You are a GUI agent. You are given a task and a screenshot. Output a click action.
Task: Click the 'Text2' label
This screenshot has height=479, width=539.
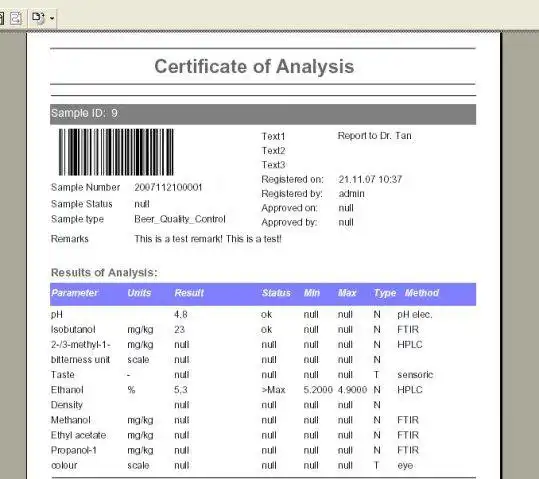coord(273,151)
